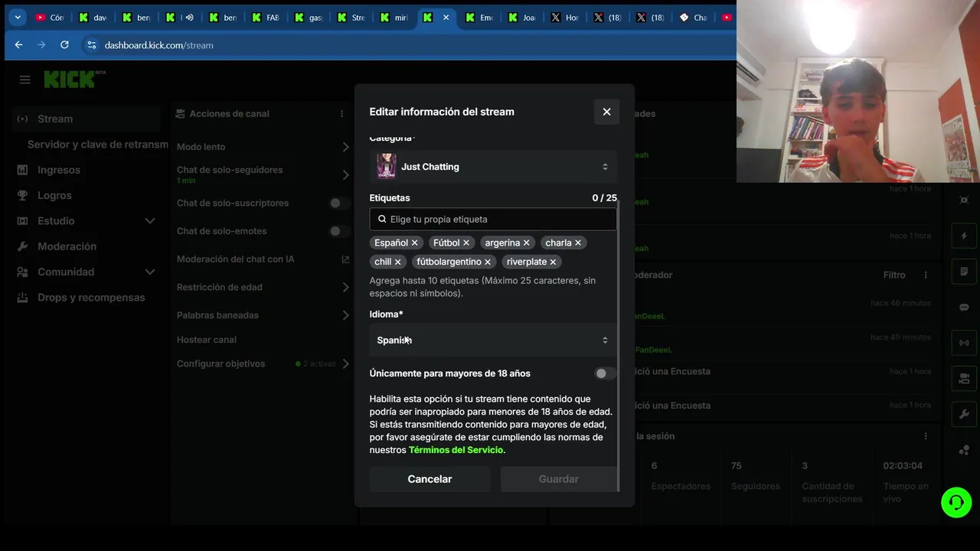Switch to the Cón YouTube tab
Viewport: 980px width, 551px height.
coord(50,18)
